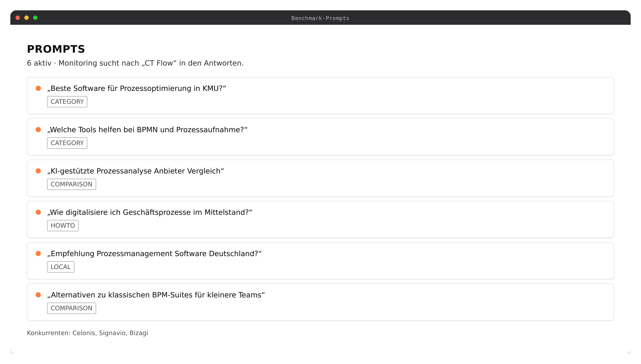Click the orange dot beside the BPM-Suites alternatives prompt

tap(38, 295)
